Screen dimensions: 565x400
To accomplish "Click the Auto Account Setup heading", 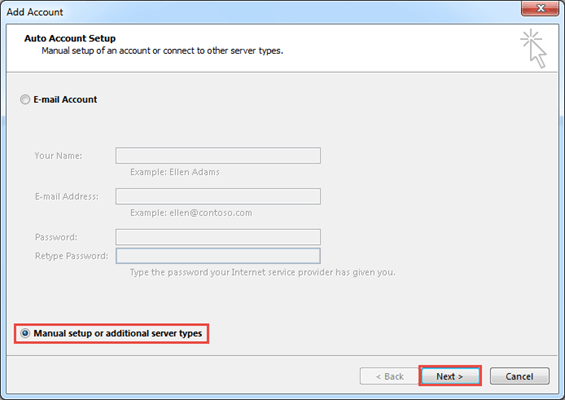I will pyautogui.click(x=70, y=38).
